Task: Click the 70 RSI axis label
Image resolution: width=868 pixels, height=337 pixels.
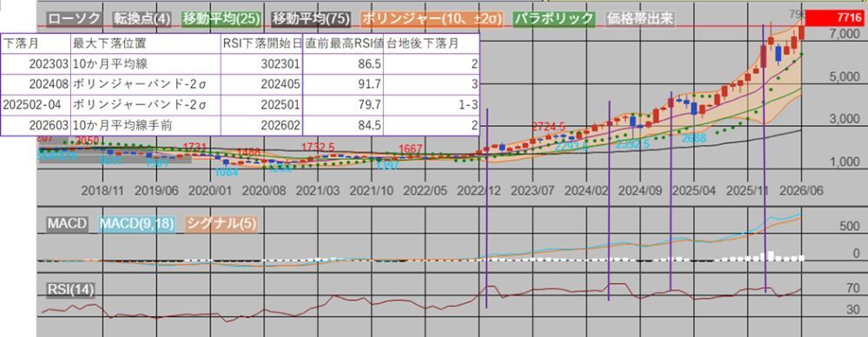Action: click(x=853, y=288)
